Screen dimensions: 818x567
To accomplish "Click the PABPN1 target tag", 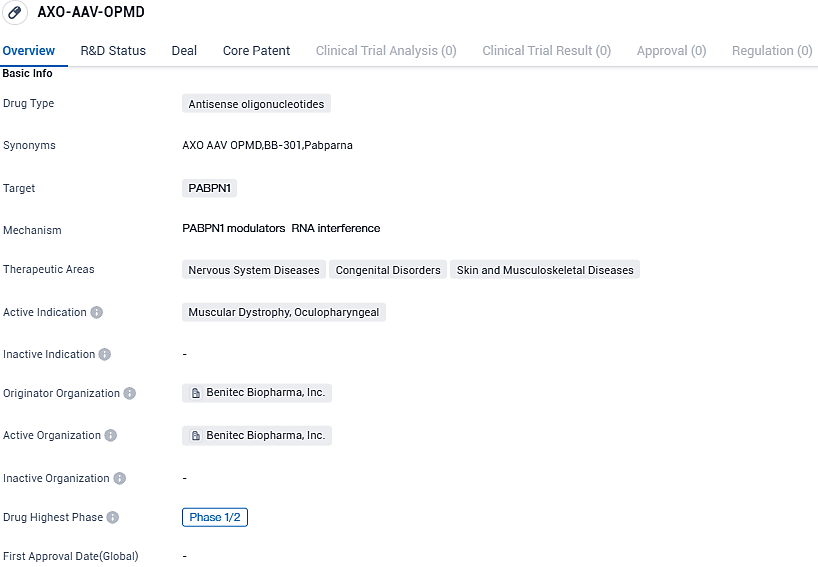I will pyautogui.click(x=209, y=188).
